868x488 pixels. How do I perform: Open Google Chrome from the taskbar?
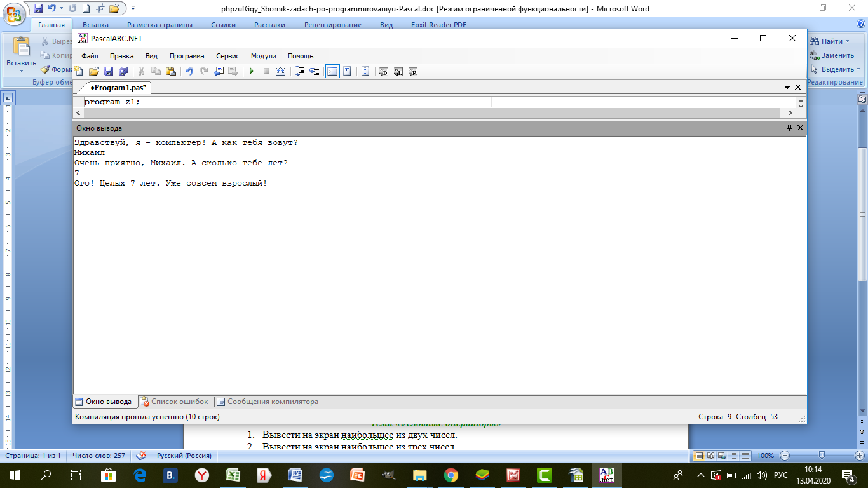tap(451, 475)
